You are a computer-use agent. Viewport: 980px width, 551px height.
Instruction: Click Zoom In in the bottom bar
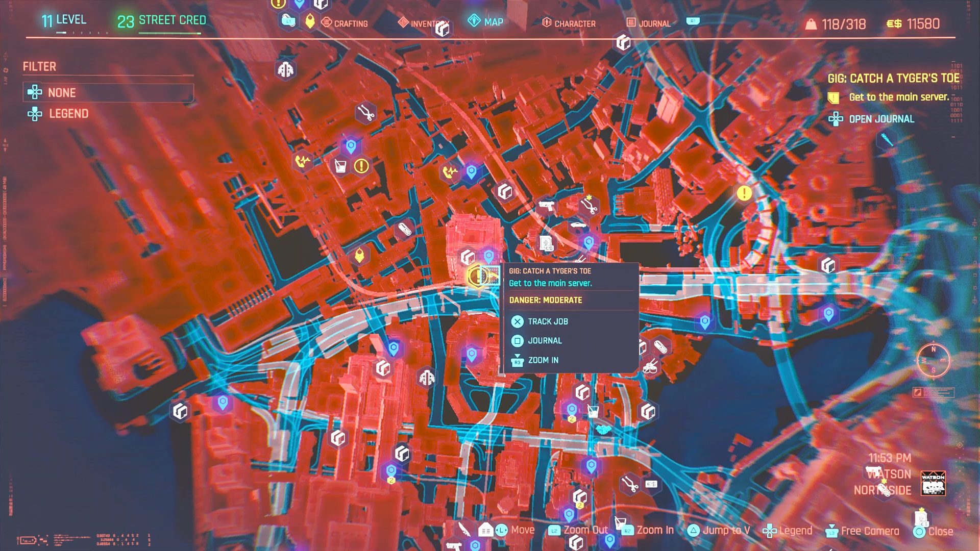coord(647,530)
